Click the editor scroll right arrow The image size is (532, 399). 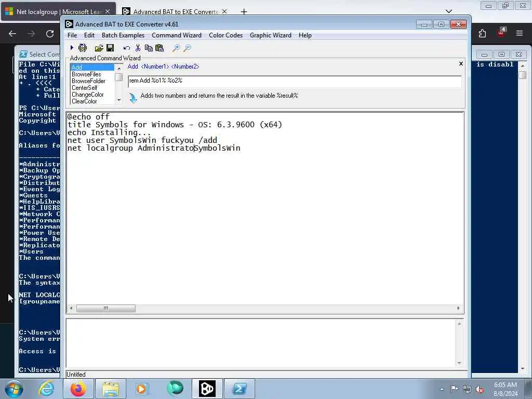coord(458,309)
